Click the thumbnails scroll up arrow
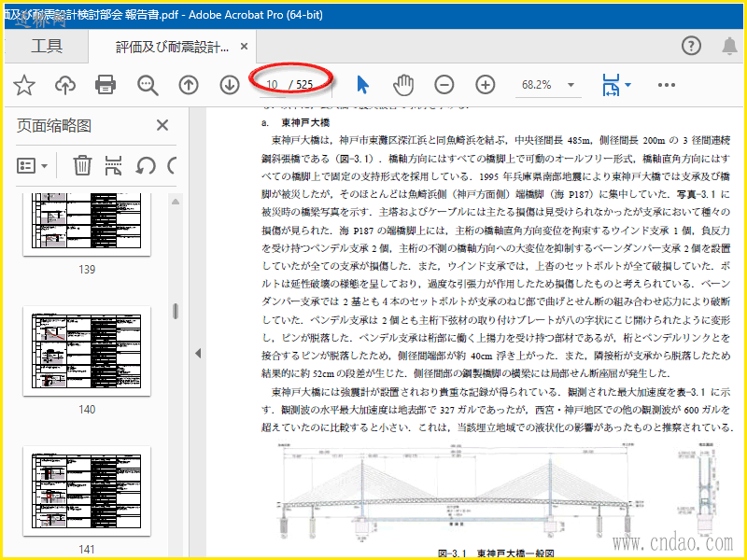 [176, 202]
